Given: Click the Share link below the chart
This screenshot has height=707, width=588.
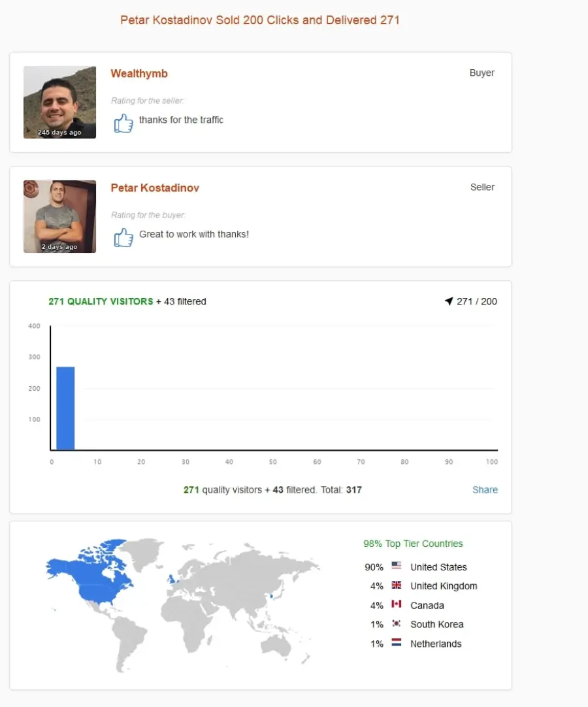Looking at the screenshot, I should pyautogui.click(x=485, y=489).
